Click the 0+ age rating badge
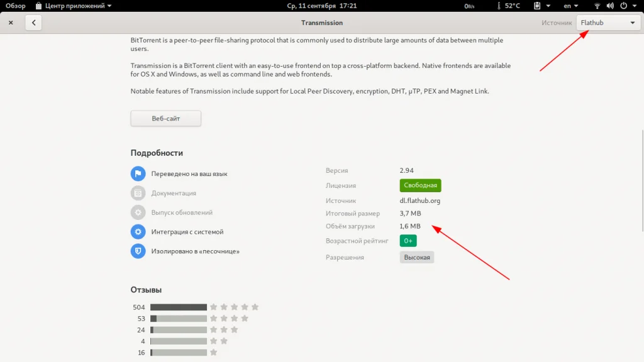The image size is (644, 362). (408, 241)
